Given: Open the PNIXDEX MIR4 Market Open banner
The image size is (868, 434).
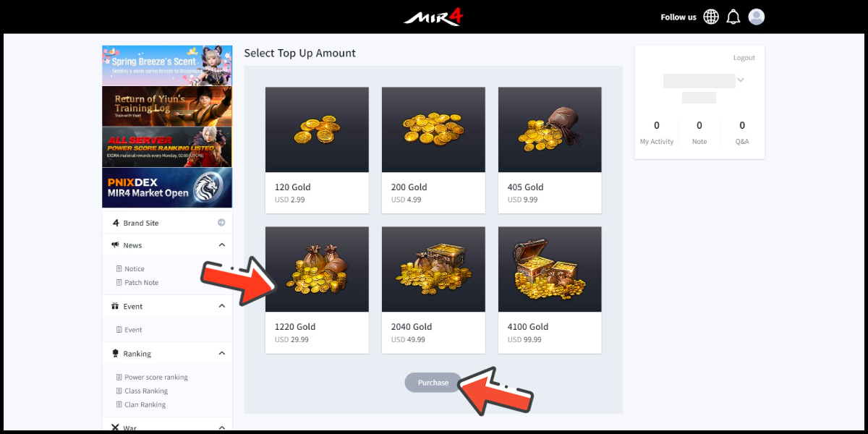Looking at the screenshot, I should [167, 188].
